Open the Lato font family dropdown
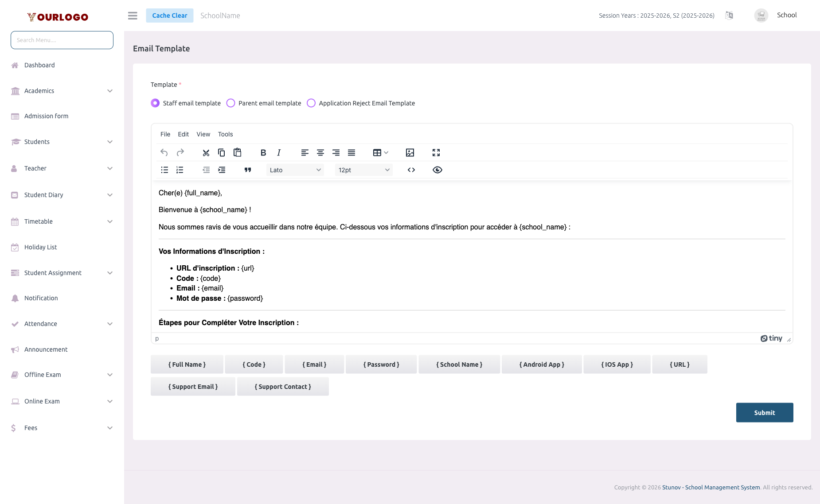Image resolution: width=820 pixels, height=504 pixels. [x=295, y=170]
